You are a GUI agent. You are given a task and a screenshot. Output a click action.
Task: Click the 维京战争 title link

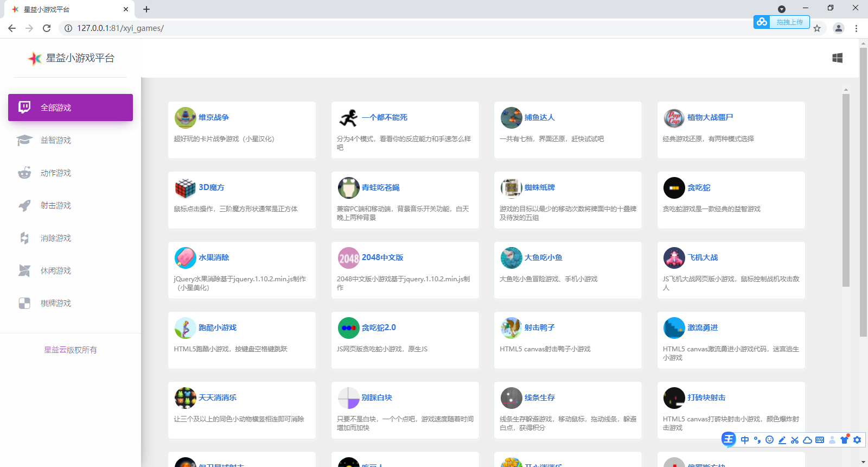(x=214, y=117)
